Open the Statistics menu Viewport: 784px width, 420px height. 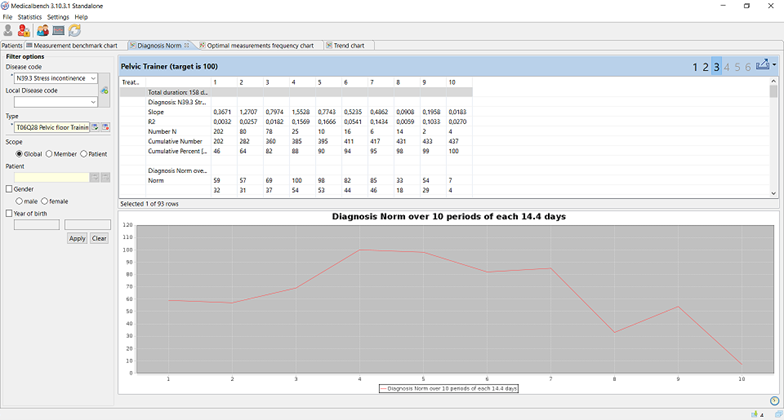pyautogui.click(x=30, y=17)
